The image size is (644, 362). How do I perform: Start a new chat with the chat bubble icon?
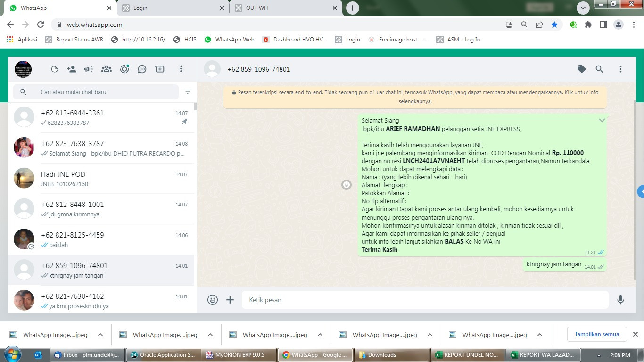[x=142, y=69]
